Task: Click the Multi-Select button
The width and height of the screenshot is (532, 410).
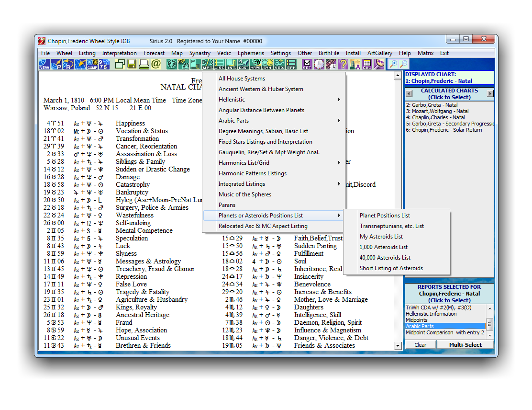Action: (x=465, y=345)
